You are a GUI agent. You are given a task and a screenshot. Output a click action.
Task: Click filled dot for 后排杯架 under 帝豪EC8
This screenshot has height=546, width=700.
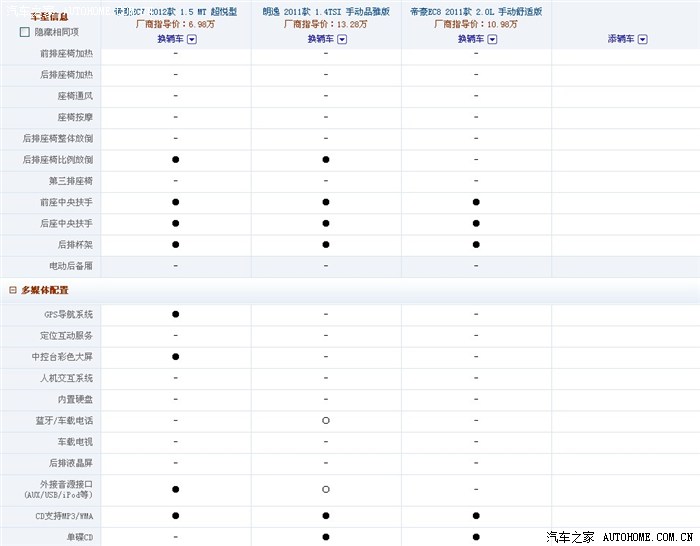coord(476,245)
